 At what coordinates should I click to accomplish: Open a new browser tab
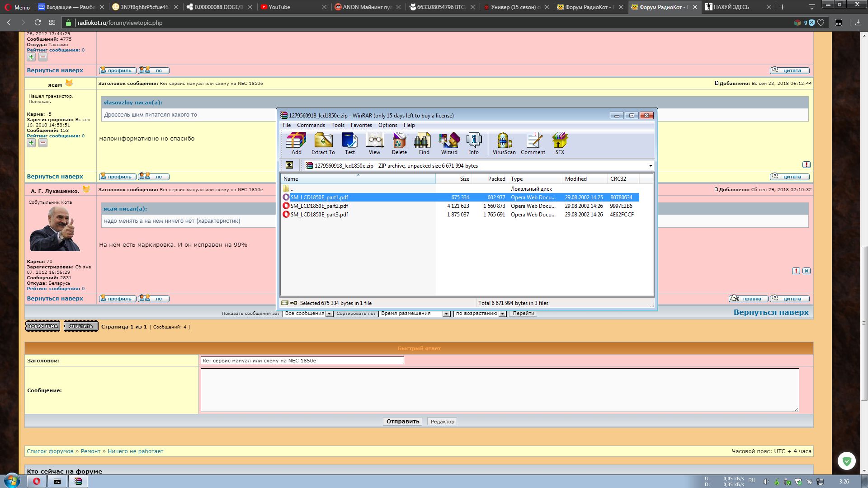coord(782,7)
